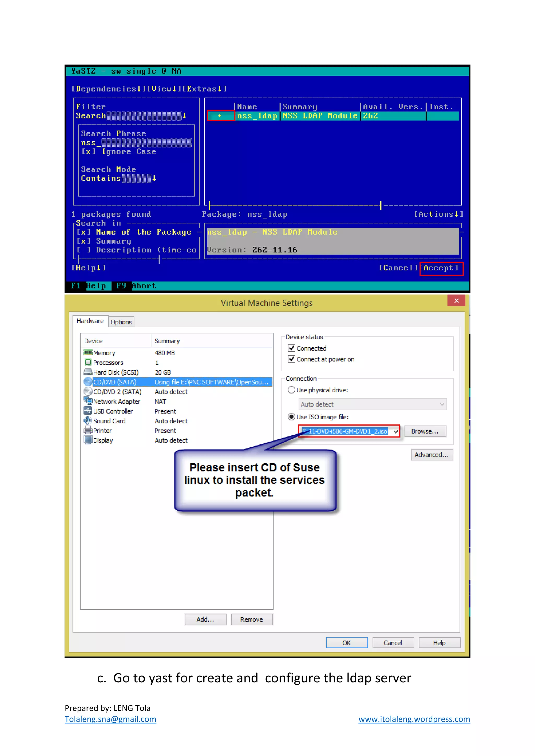
Task: Open Advanced CD/DVD settings
Action: coord(432,455)
